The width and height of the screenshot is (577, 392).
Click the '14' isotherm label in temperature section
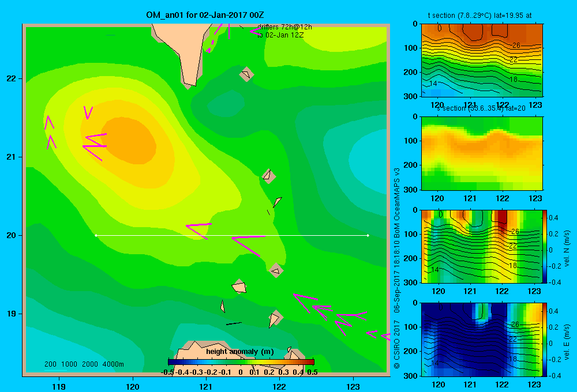click(433, 84)
